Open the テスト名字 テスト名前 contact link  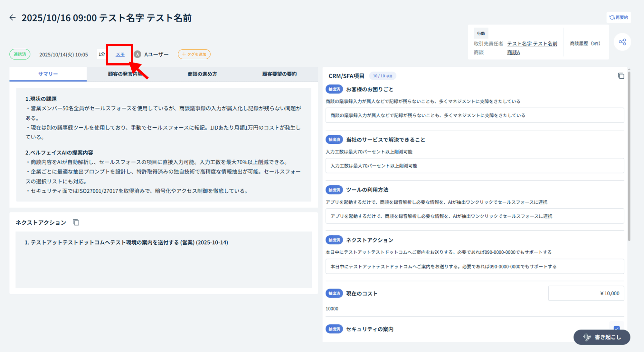pyautogui.click(x=532, y=44)
